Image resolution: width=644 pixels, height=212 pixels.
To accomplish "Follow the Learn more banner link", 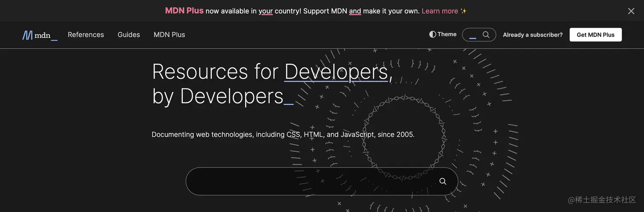I will click(440, 11).
